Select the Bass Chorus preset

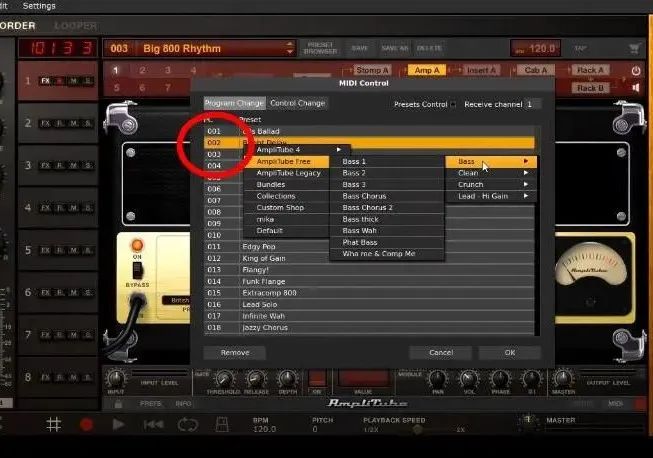tap(387, 196)
